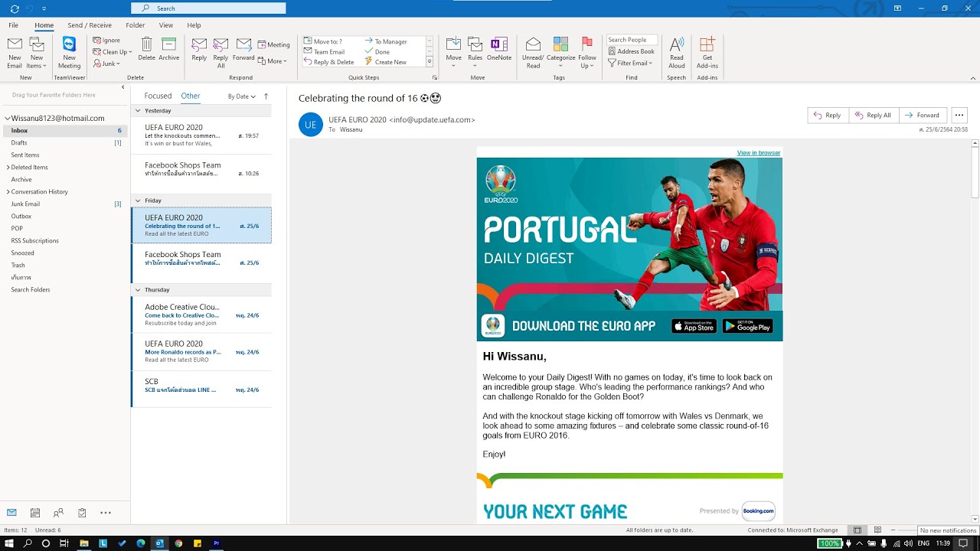Click the Follow Up flag
980x551 pixels.
coord(587,52)
